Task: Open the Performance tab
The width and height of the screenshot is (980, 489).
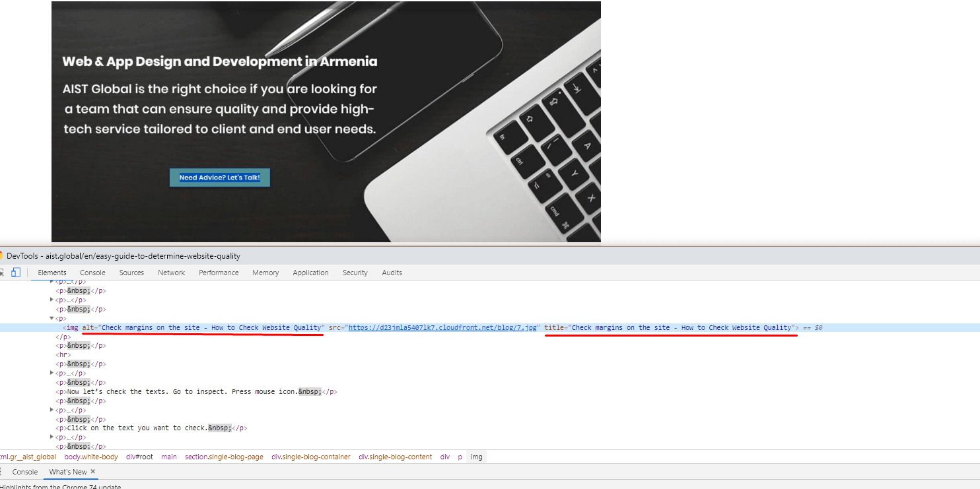Action: coord(219,273)
